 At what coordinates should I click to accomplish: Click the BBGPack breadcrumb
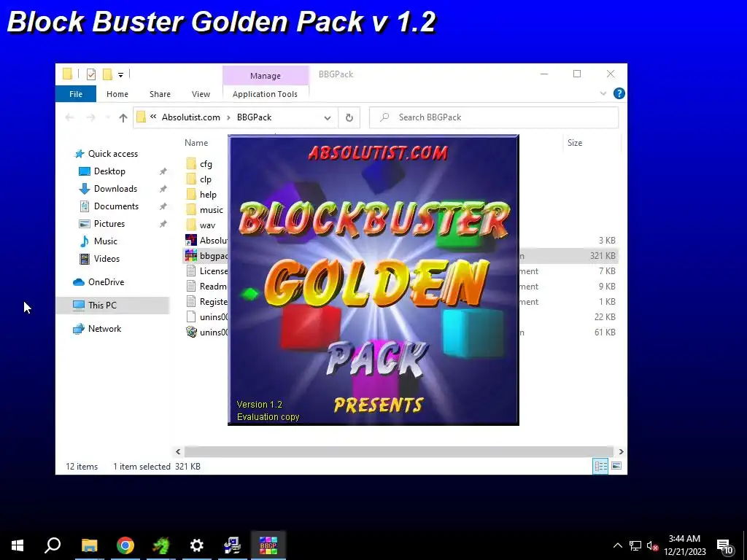coord(254,117)
